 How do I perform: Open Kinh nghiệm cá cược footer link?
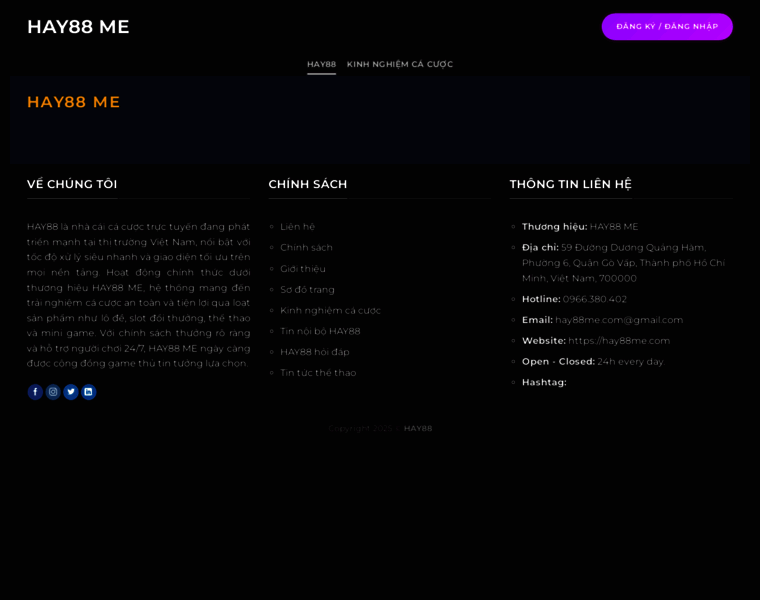[331, 311]
